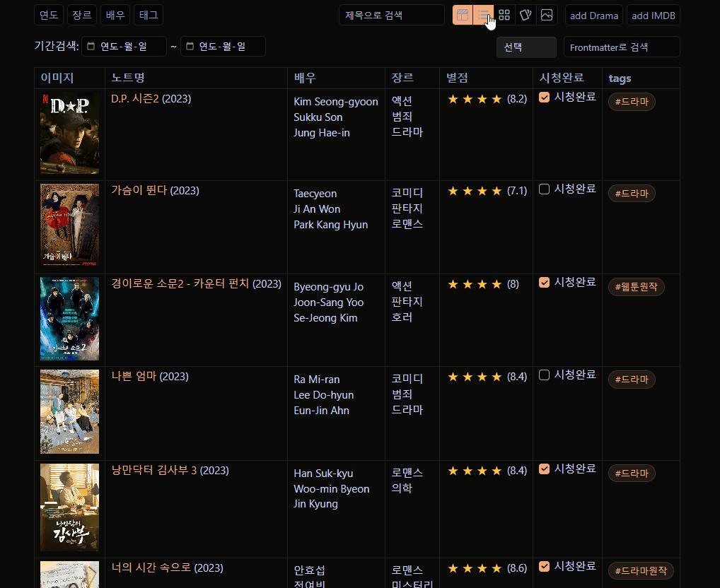Uncheck 시청완료 for 낭만닥터 김사부 3

pyautogui.click(x=544, y=469)
